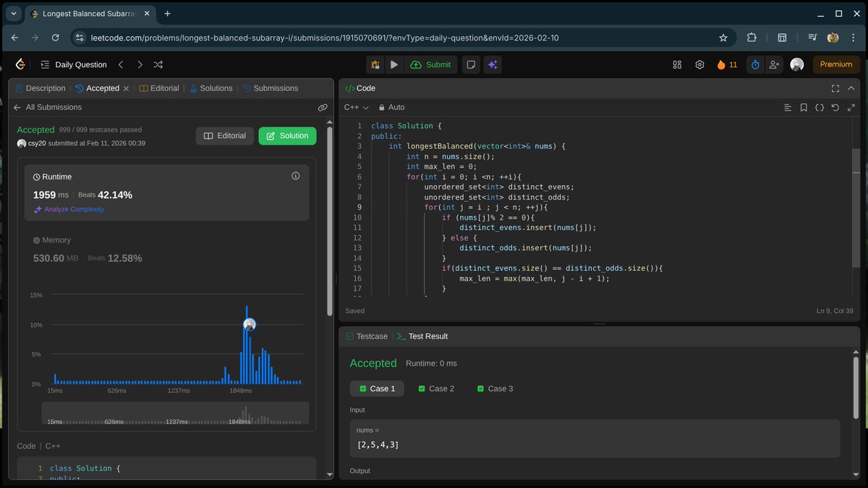Image resolution: width=868 pixels, height=488 pixels.
Task: Open Analyze Complexity link
Action: point(69,209)
